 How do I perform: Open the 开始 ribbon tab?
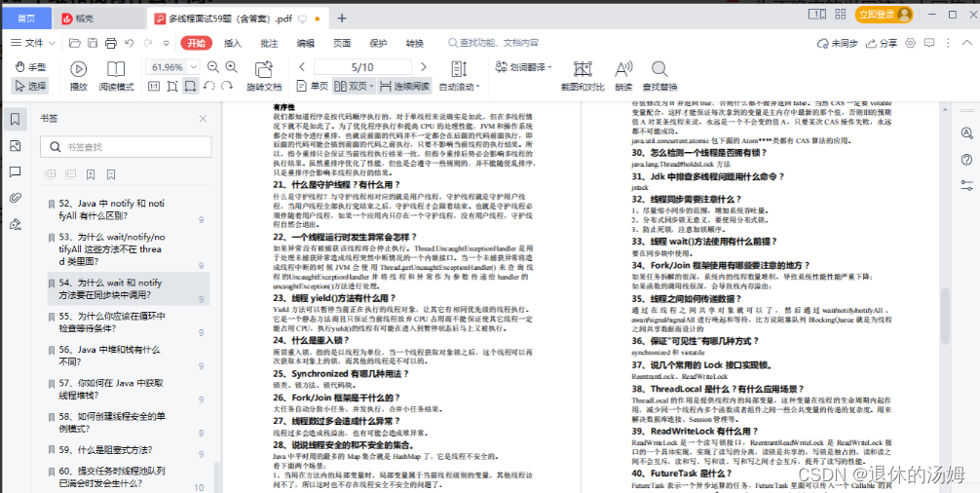click(196, 43)
